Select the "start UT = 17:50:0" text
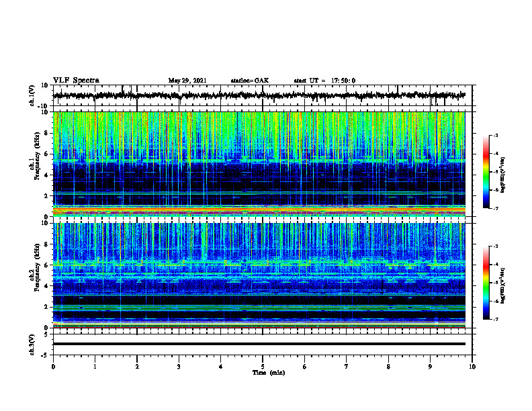The image size is (532, 411). [x=324, y=81]
